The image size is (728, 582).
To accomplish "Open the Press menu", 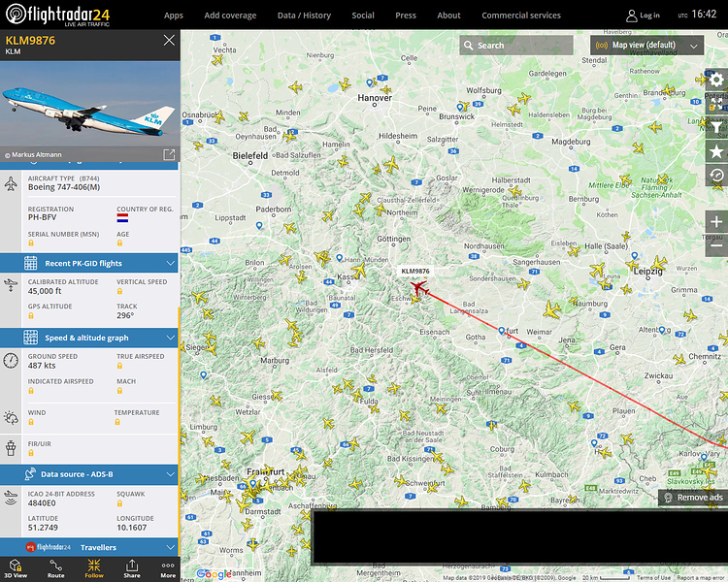I will (x=406, y=16).
